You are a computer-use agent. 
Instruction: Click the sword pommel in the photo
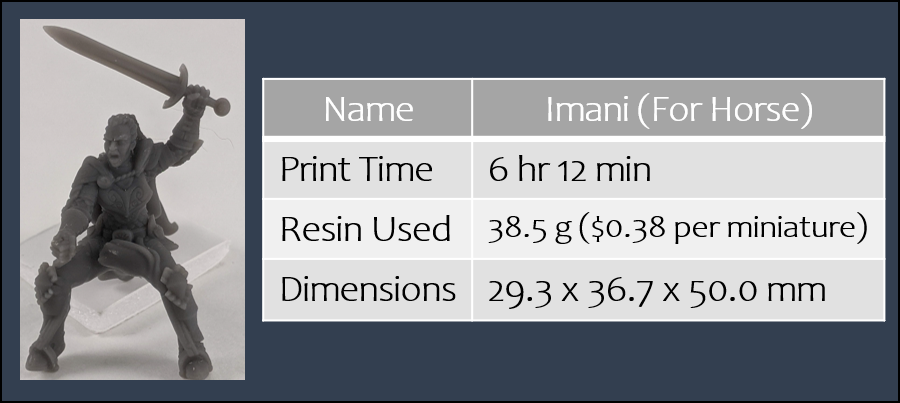[222, 106]
